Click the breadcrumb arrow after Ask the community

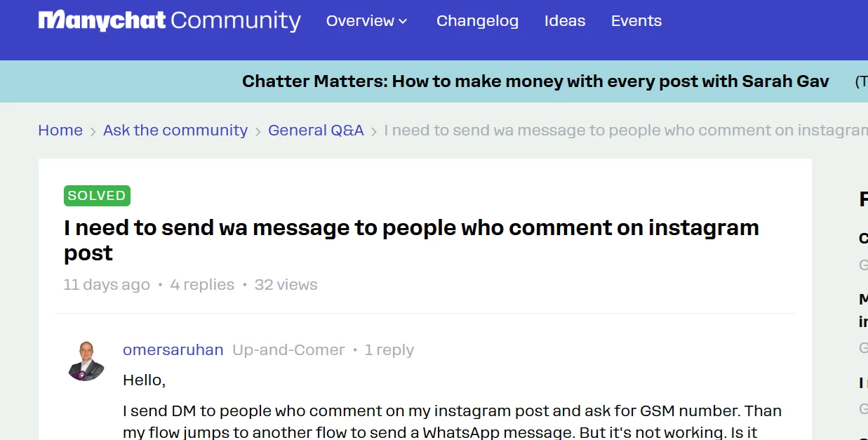pyautogui.click(x=258, y=131)
